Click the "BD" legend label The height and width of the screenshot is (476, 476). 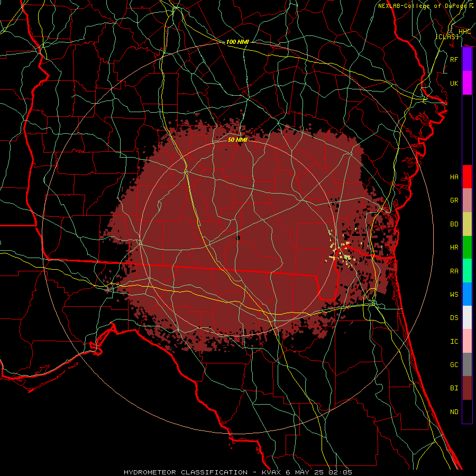point(454,224)
